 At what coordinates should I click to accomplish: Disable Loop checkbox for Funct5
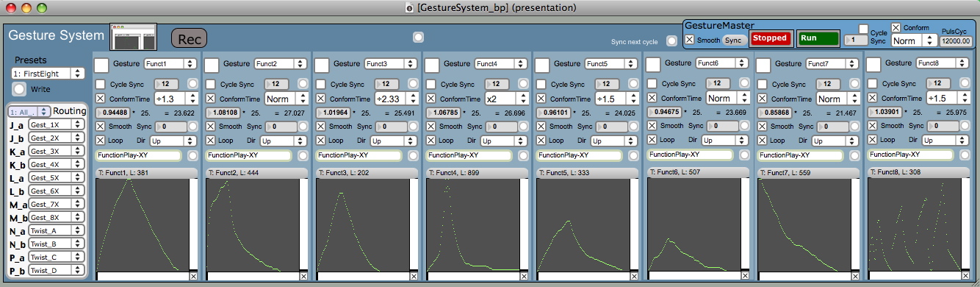click(x=541, y=141)
